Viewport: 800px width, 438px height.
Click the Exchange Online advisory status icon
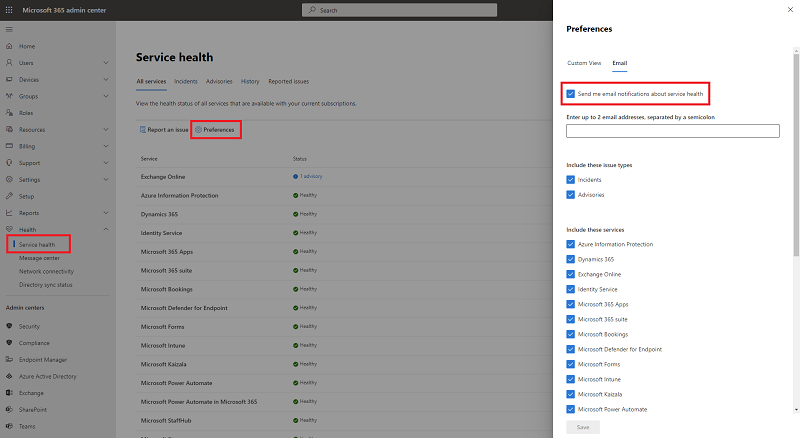[295, 177]
